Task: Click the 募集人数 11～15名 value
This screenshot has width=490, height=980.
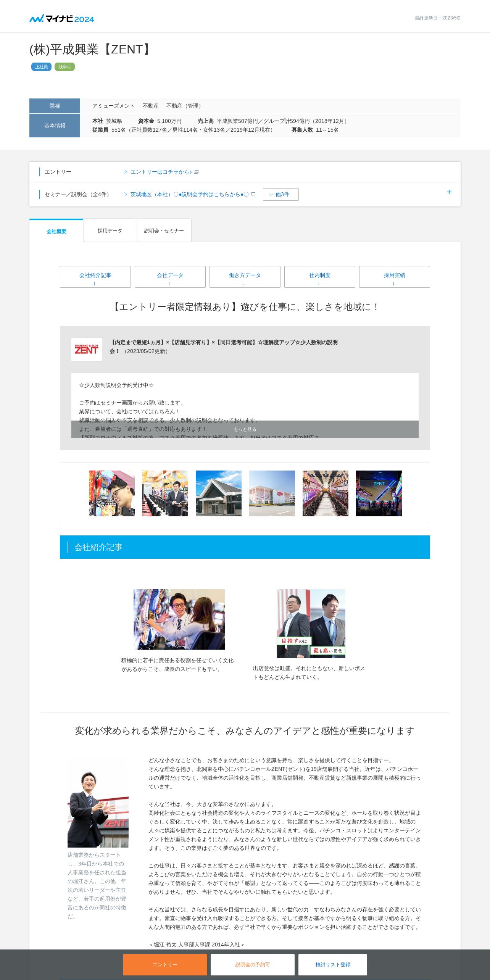Action: [315, 130]
